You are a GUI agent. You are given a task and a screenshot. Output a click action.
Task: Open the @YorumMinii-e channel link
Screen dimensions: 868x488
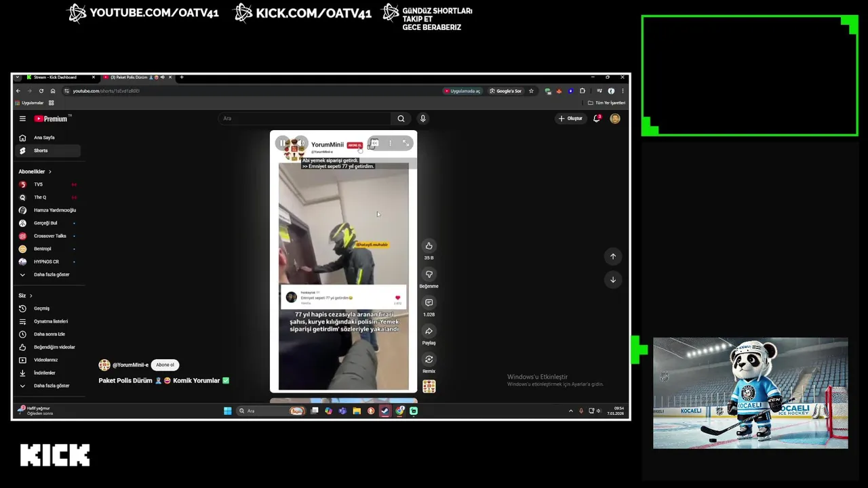click(x=130, y=365)
